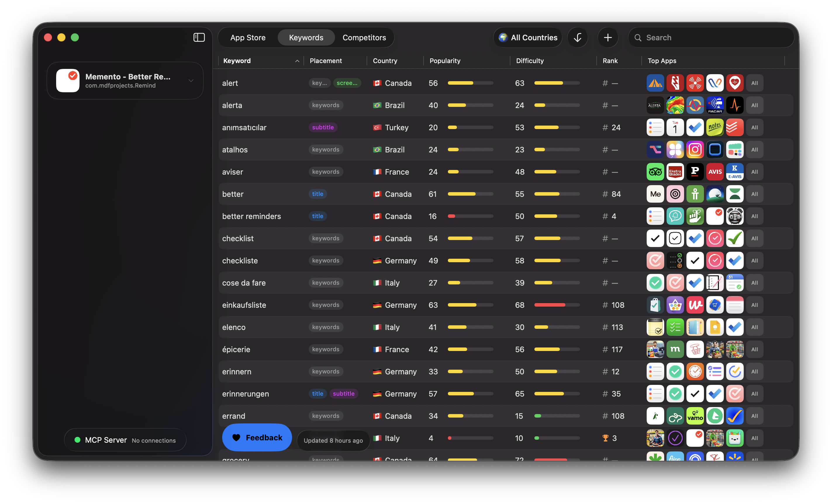Click the plus add keyword button
This screenshot has width=832, height=504.
tap(607, 37)
